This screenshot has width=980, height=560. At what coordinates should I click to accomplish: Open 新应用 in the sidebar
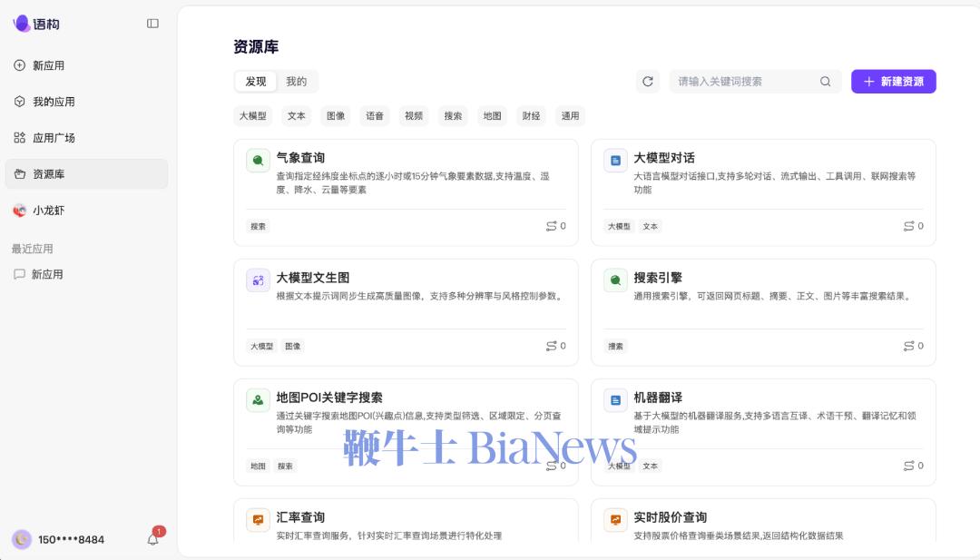pos(86,65)
